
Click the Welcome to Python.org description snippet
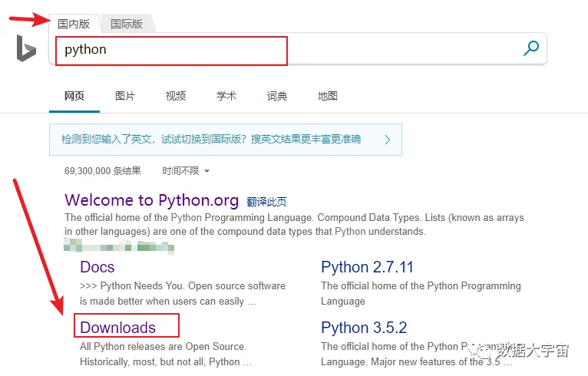coord(294,224)
